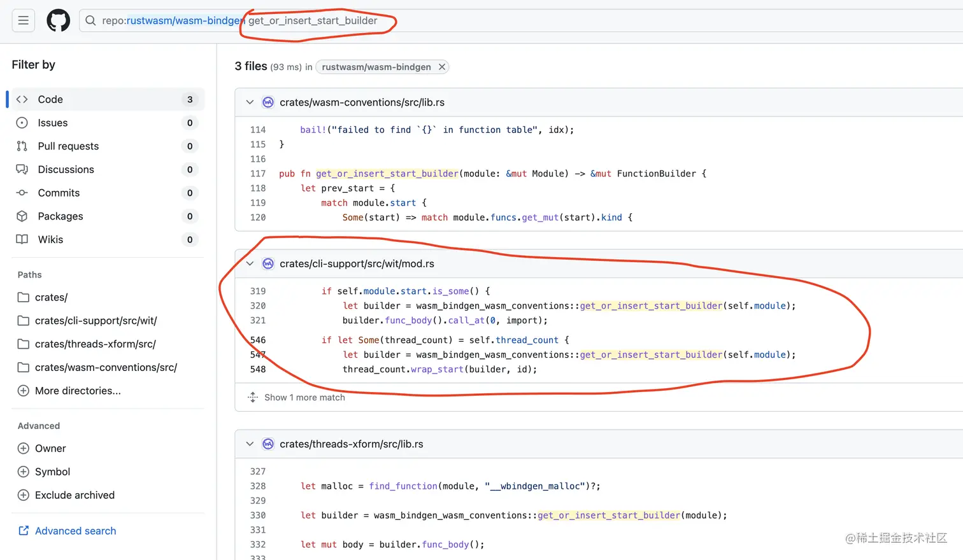
Task: Click highlighted get_or_insert_start_builder on line 330
Action: 609,515
